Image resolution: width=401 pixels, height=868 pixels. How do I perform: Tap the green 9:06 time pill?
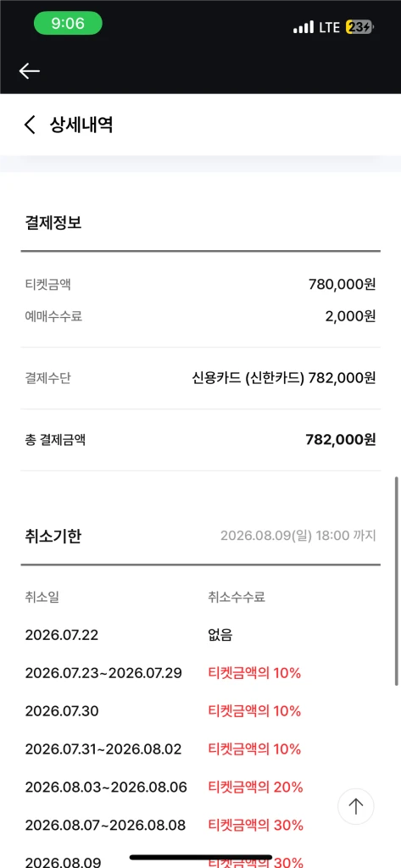coord(68,23)
